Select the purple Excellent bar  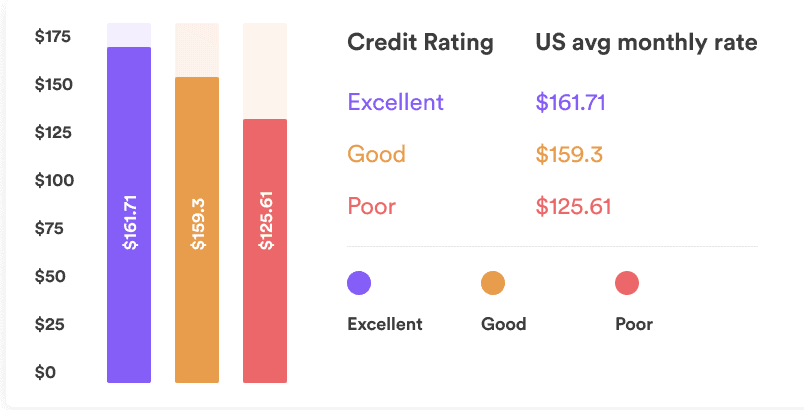(129, 214)
